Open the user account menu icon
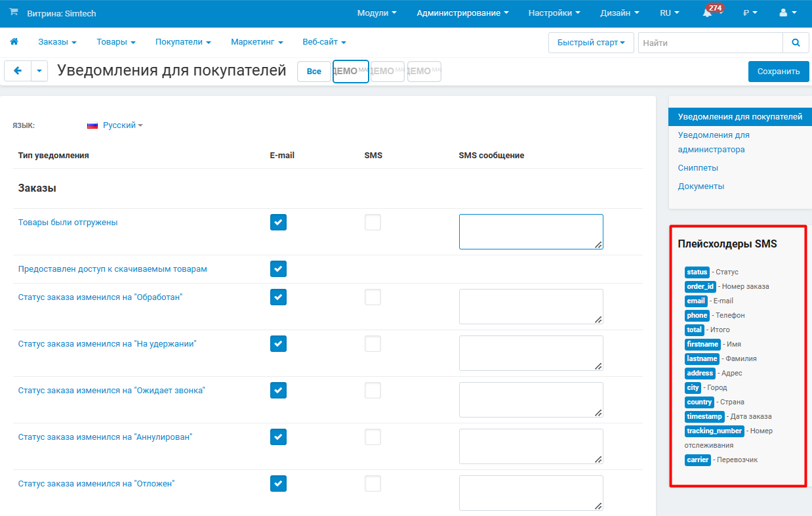812x516 pixels. point(788,13)
